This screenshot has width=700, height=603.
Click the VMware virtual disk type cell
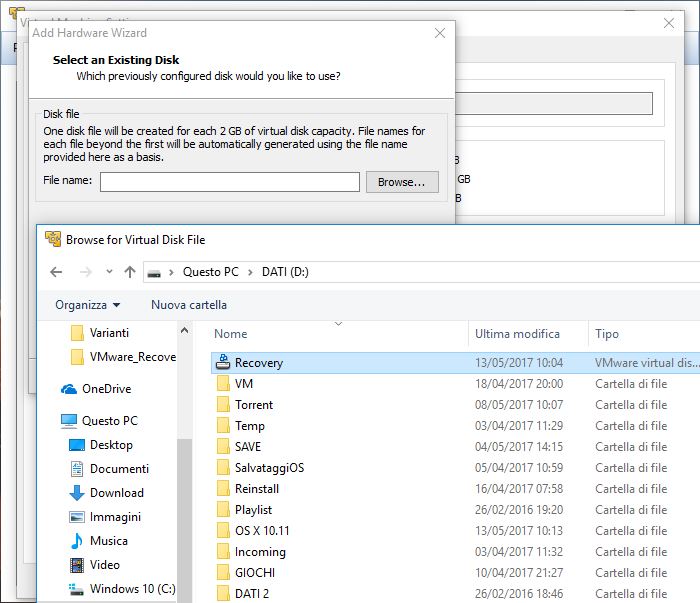647,363
